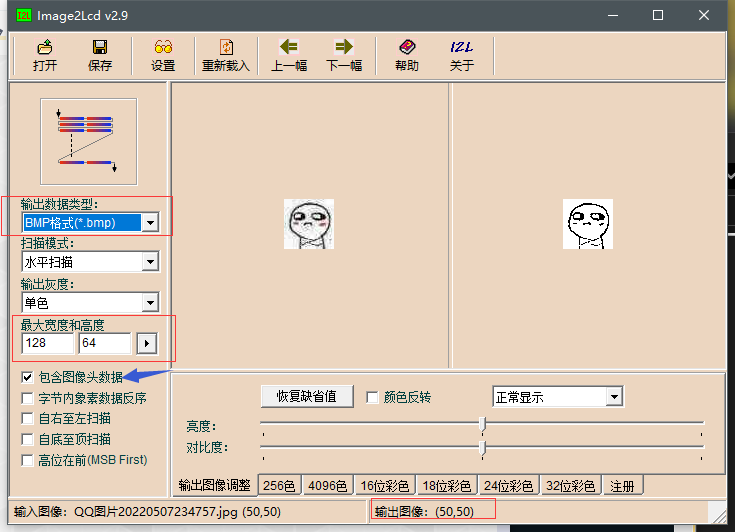Switch to the 256色 tab
Viewport: 735px width, 532px height.
(279, 486)
